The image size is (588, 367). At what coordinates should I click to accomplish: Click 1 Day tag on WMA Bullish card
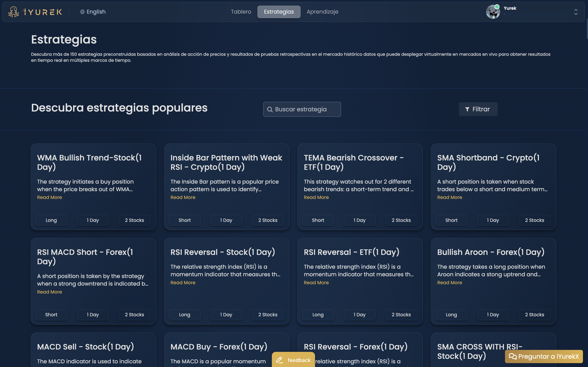93,220
